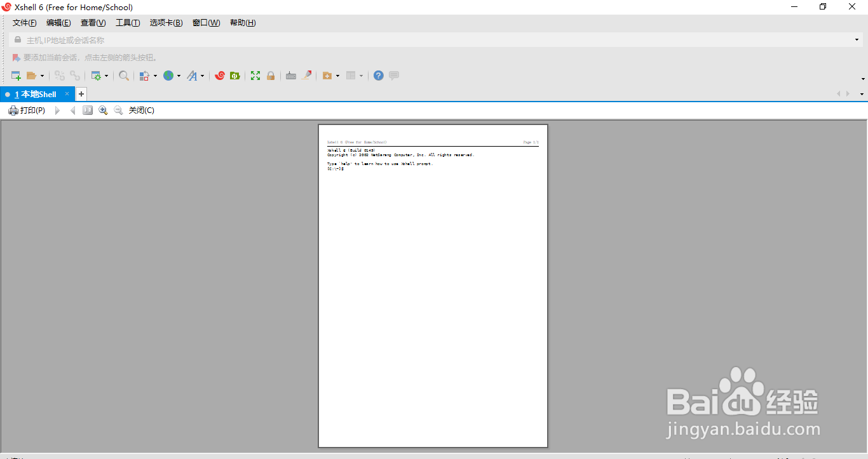Screen dimensions: 868x459
Task: Open the 帮助(H) menu
Action: click(243, 23)
